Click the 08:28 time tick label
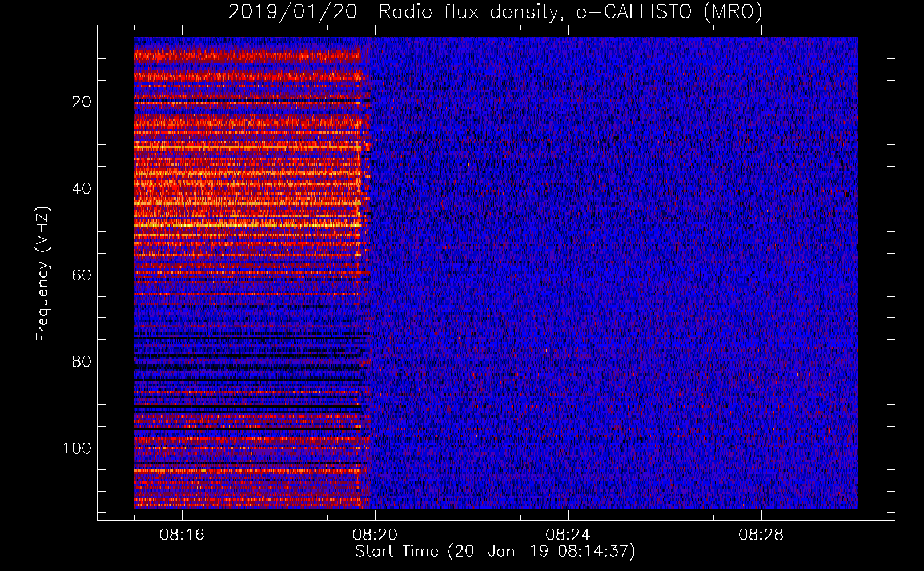The height and width of the screenshot is (571, 924). (761, 535)
